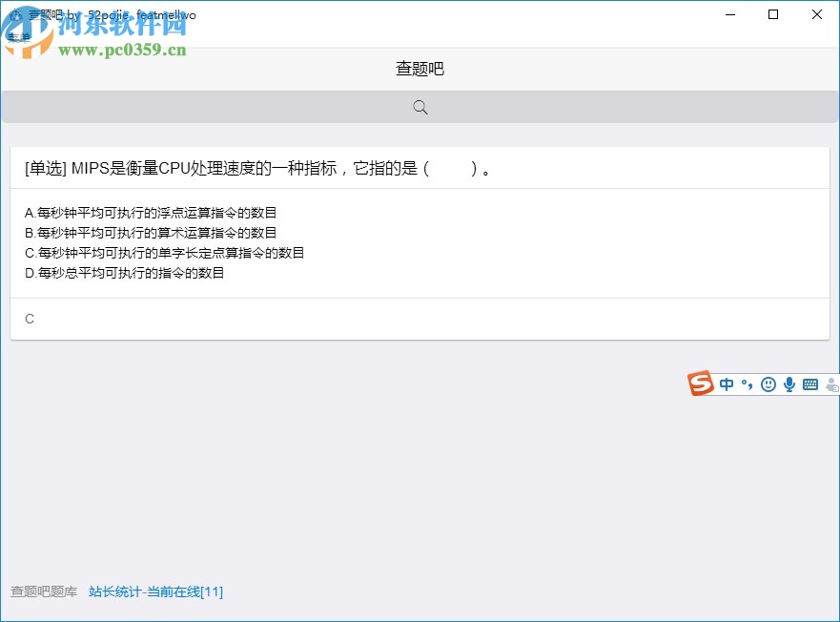Screen dimensions: 840x622
Task: Click the search magnifier icon
Action: point(420,107)
